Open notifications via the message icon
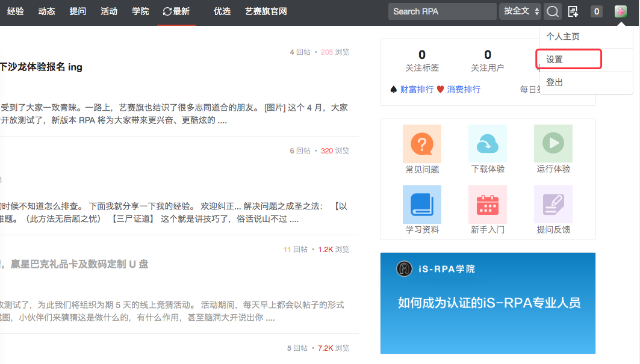This screenshot has width=640, height=364. [x=574, y=11]
